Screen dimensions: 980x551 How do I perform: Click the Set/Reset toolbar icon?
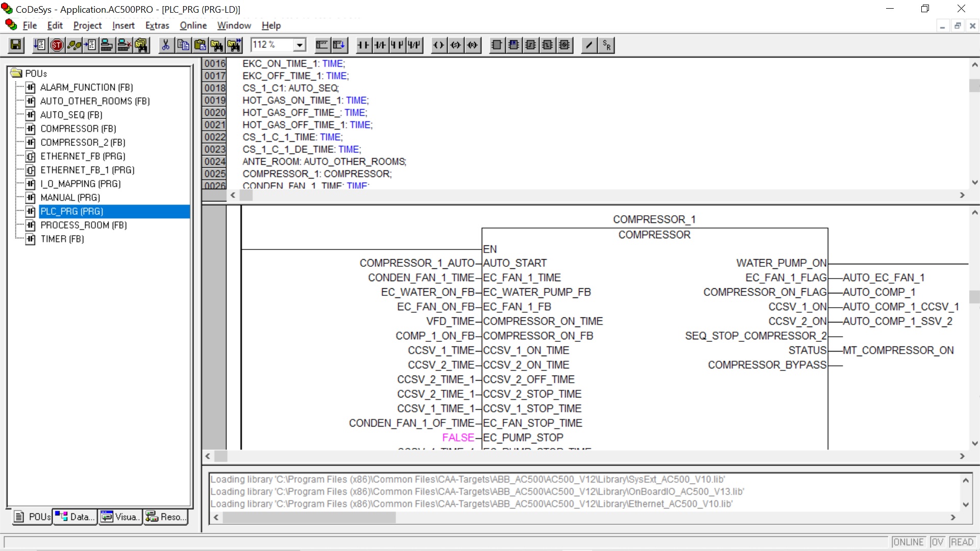coord(606,45)
